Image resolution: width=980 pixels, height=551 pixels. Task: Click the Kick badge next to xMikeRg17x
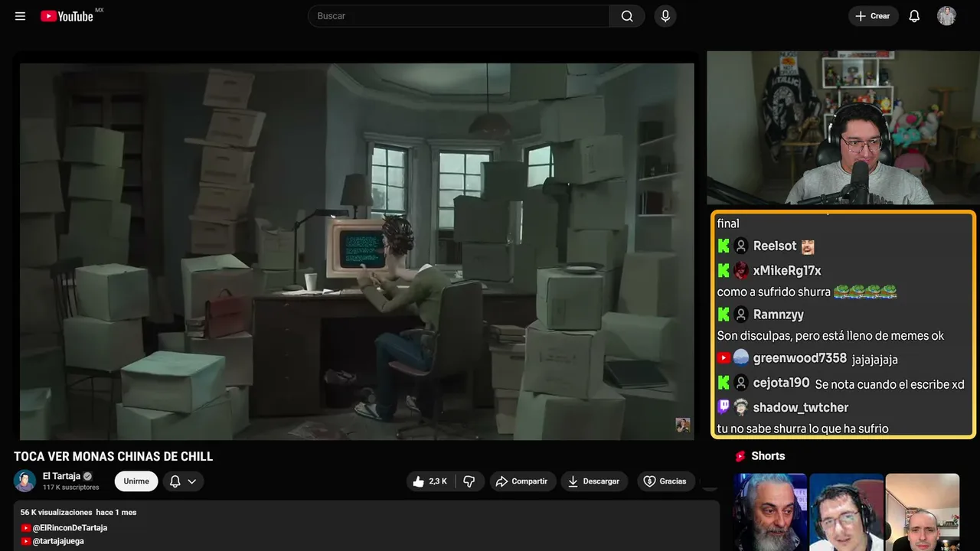pyautogui.click(x=724, y=271)
